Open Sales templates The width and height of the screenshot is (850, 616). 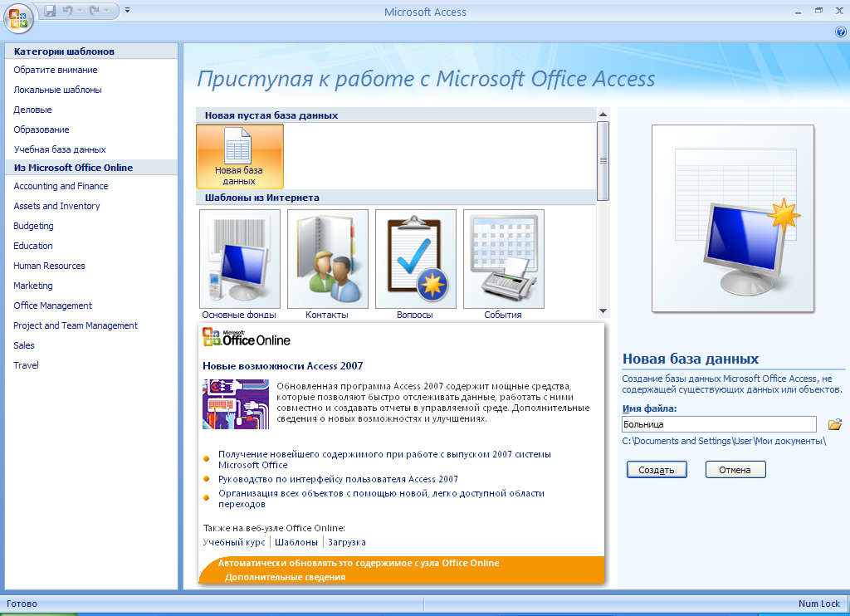[24, 345]
